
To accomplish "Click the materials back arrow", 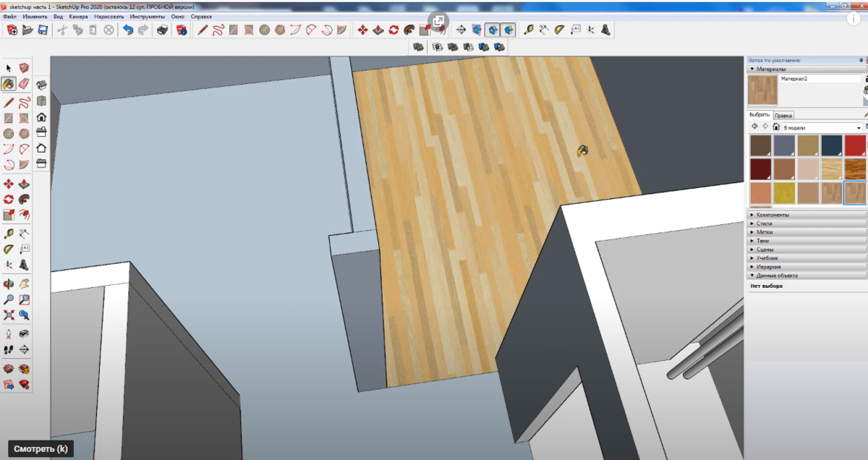I will (754, 127).
